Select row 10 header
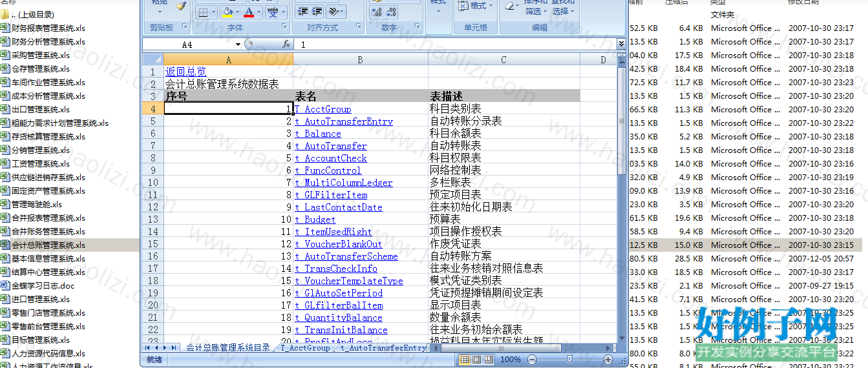 coord(153,183)
